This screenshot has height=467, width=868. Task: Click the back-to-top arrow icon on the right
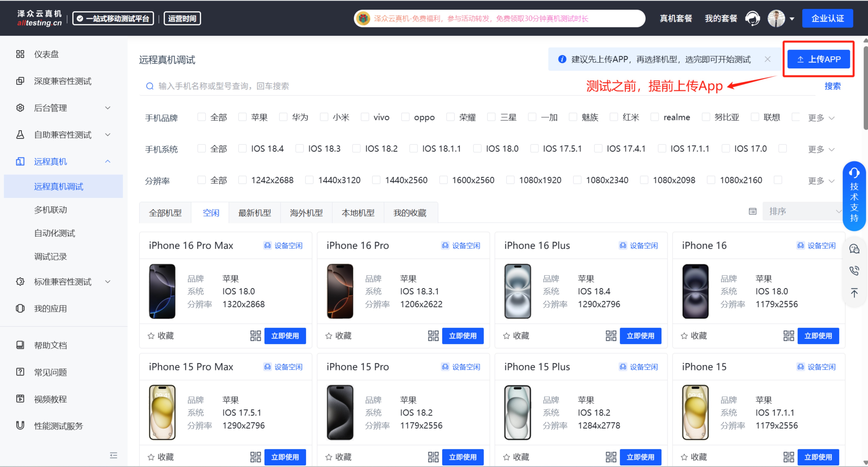(x=854, y=292)
